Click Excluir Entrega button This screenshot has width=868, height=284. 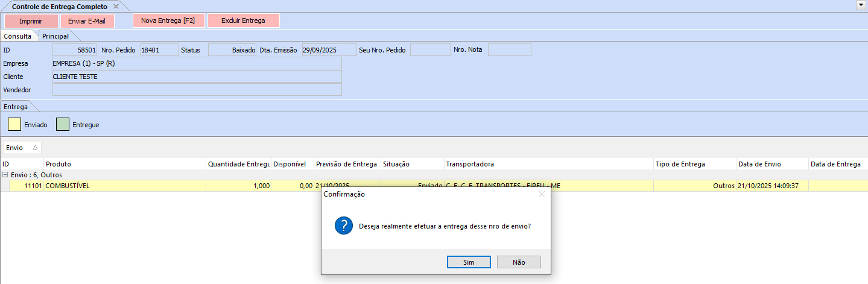coord(243,21)
